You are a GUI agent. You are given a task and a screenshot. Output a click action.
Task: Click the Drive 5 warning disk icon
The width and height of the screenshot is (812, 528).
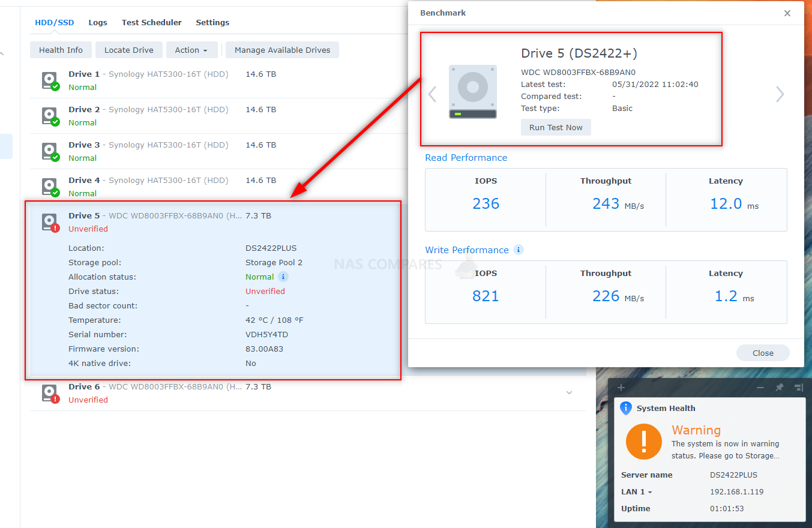click(50, 222)
